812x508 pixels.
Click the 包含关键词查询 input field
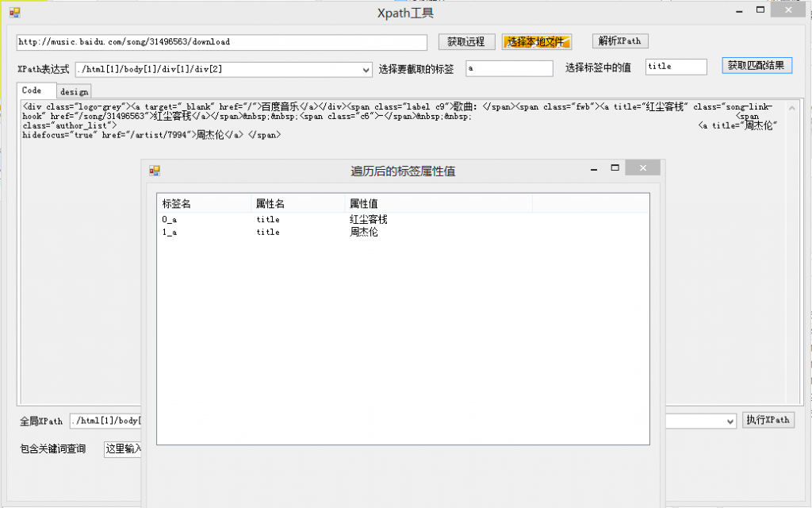click(123, 449)
